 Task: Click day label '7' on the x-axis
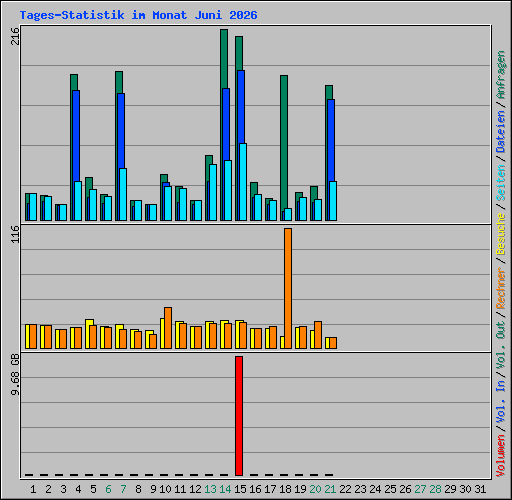coord(123,489)
